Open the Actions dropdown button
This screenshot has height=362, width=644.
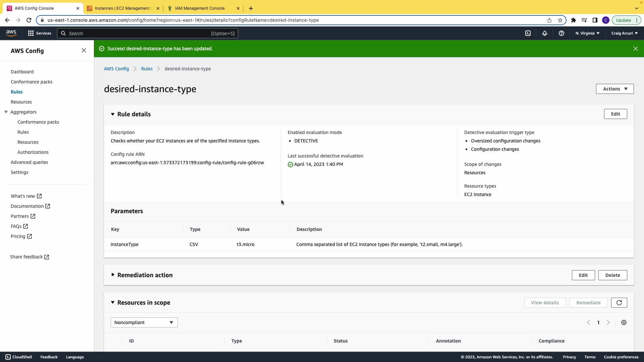[614, 89]
